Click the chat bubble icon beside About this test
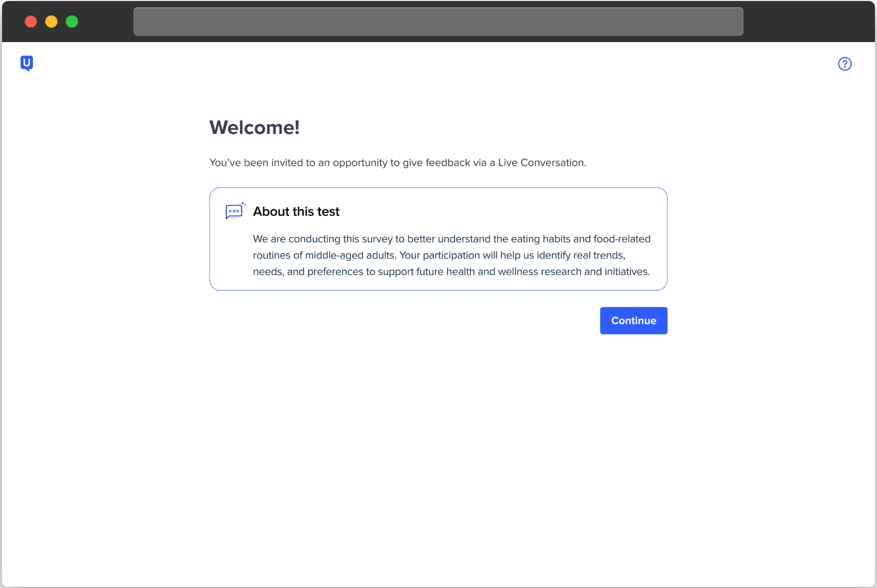 coord(235,211)
